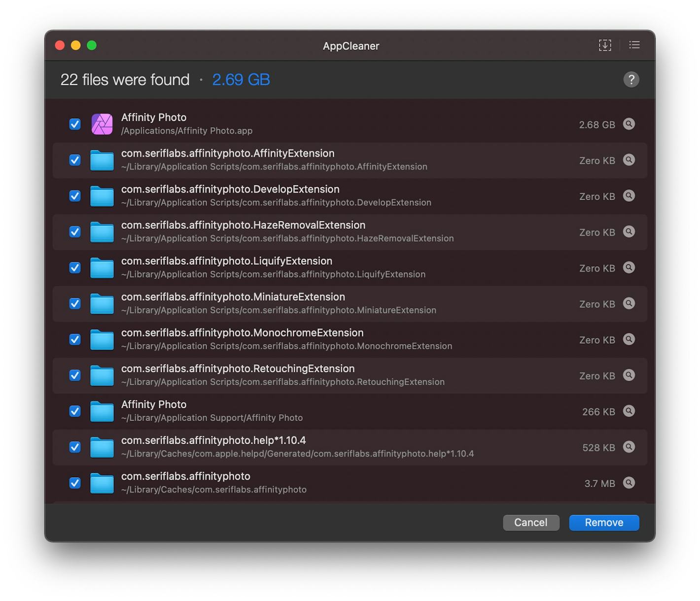Viewport: 700px width, 601px height.
Task: Click the magnifier beside RetouchingExtension entry
Action: 629,375
